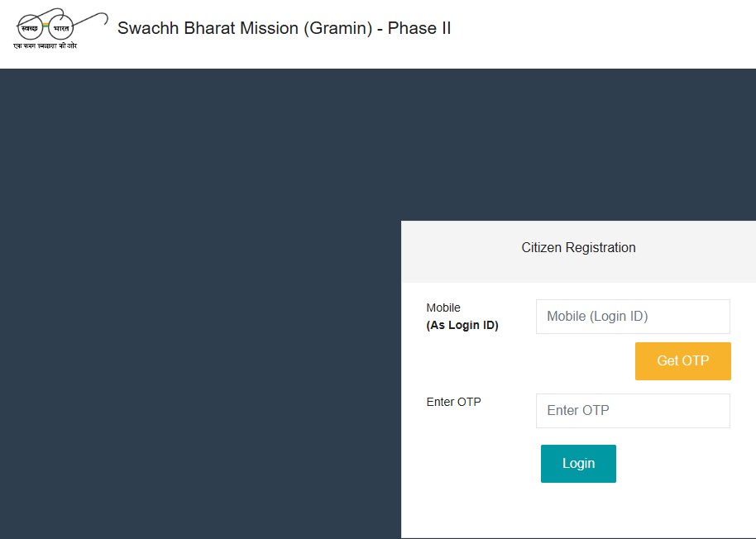Click the Citizen Registration heading
Screen dimensions: 756x539
(578, 247)
